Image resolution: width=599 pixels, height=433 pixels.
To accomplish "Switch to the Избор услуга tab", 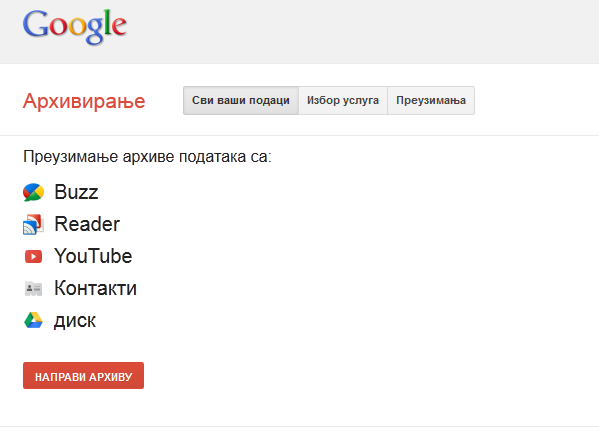I will pos(343,101).
